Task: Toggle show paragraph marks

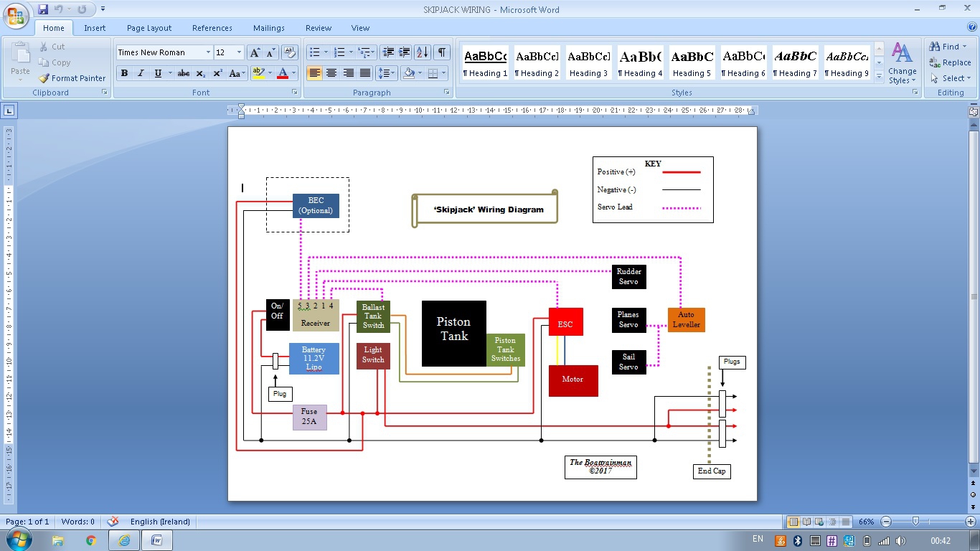Action: [x=442, y=52]
